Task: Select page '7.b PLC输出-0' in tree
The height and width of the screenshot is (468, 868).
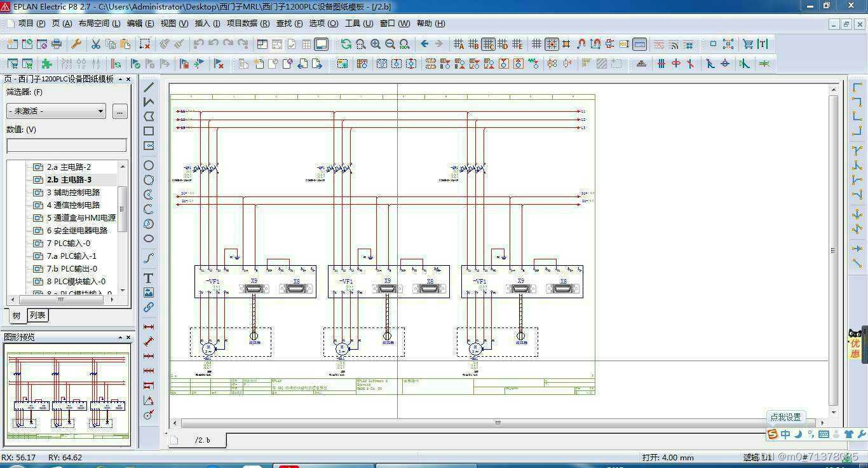Action: coord(72,268)
